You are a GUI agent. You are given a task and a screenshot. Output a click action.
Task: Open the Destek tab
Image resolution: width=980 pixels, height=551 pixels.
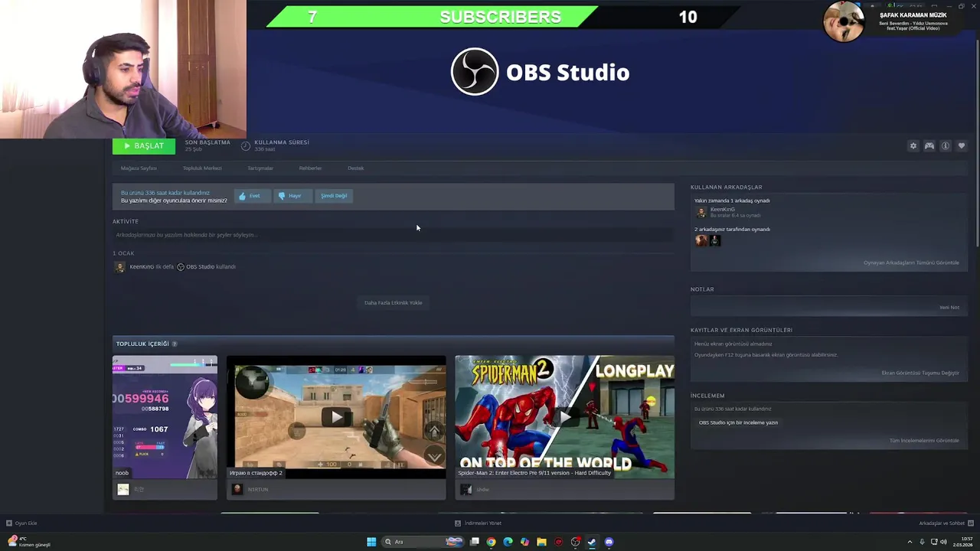pos(355,168)
